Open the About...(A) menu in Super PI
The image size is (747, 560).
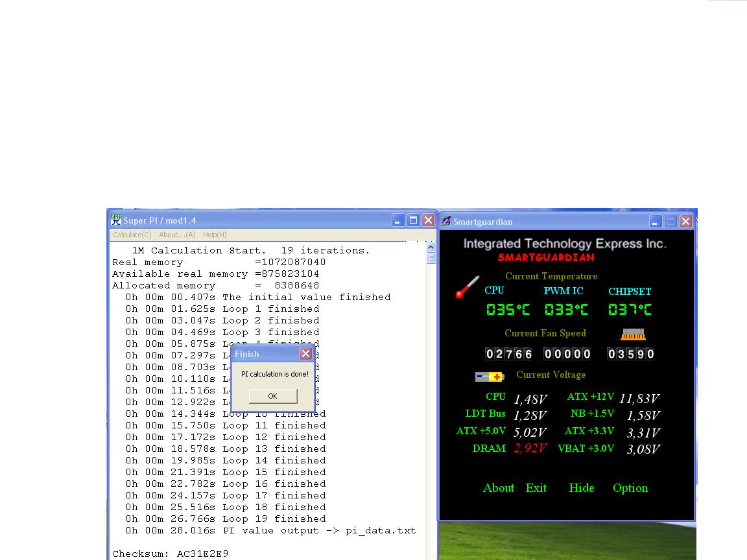177,235
